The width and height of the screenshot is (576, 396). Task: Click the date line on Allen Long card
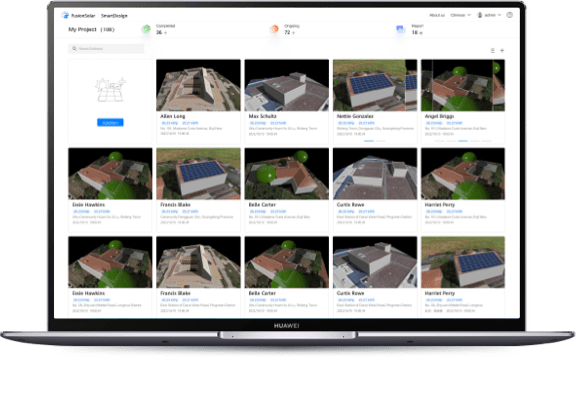[174, 134]
